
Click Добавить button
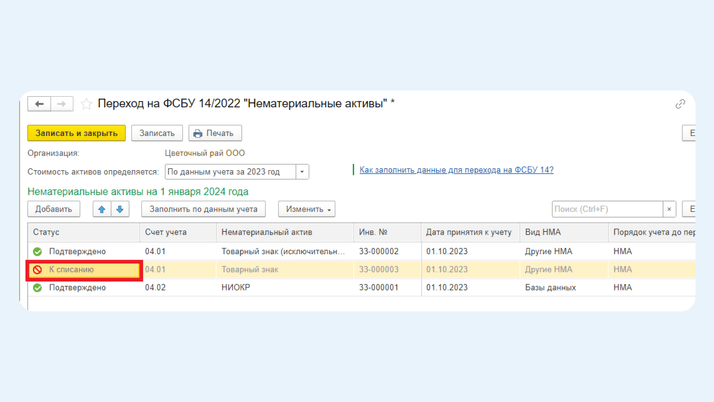[x=54, y=209]
